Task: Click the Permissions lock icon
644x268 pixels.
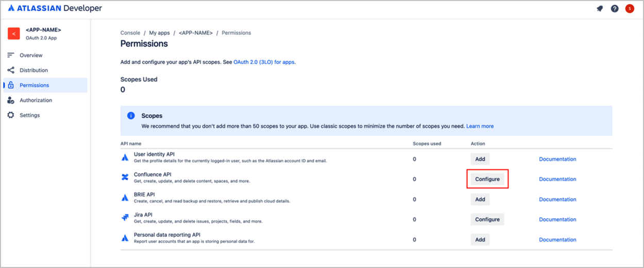Action: [11, 85]
